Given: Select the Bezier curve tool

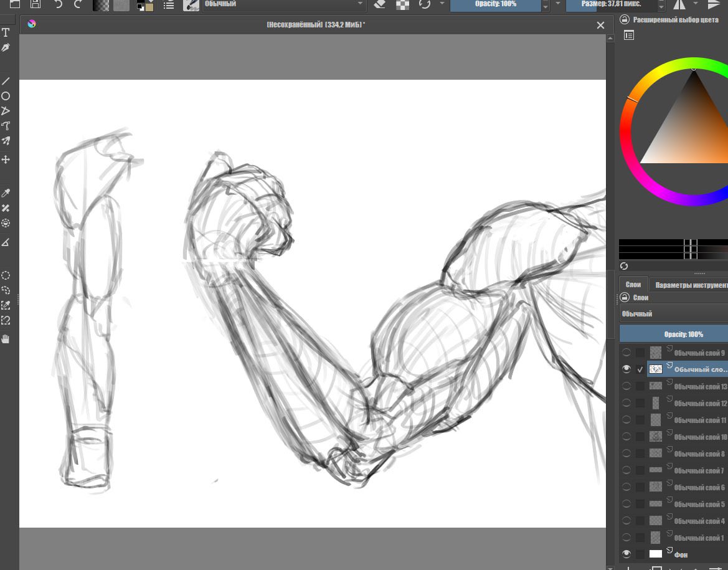Looking at the screenshot, I should click(x=6, y=126).
